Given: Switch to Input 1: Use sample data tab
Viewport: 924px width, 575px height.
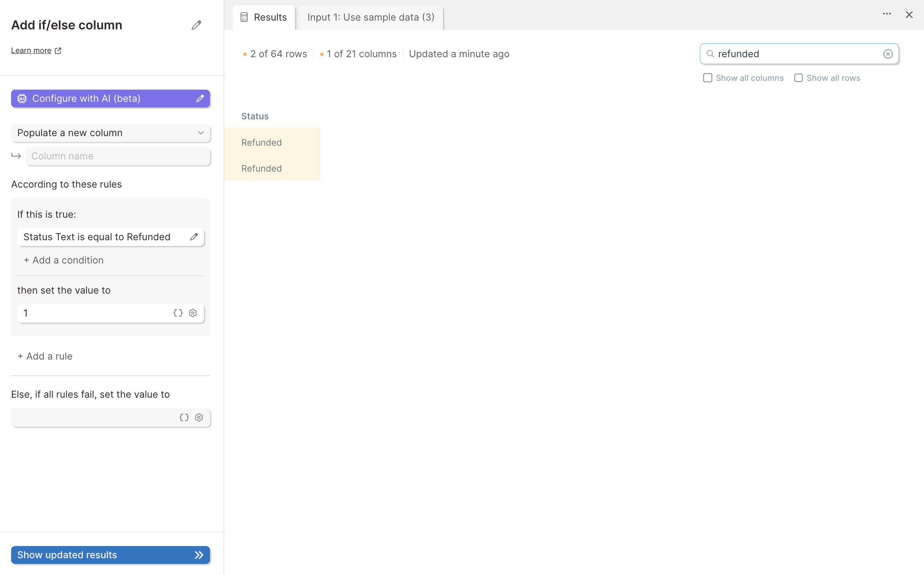Looking at the screenshot, I should (371, 18).
